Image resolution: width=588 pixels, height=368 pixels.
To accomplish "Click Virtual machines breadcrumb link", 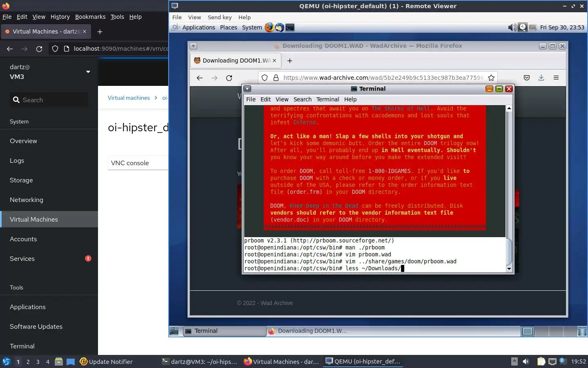I will [129, 98].
